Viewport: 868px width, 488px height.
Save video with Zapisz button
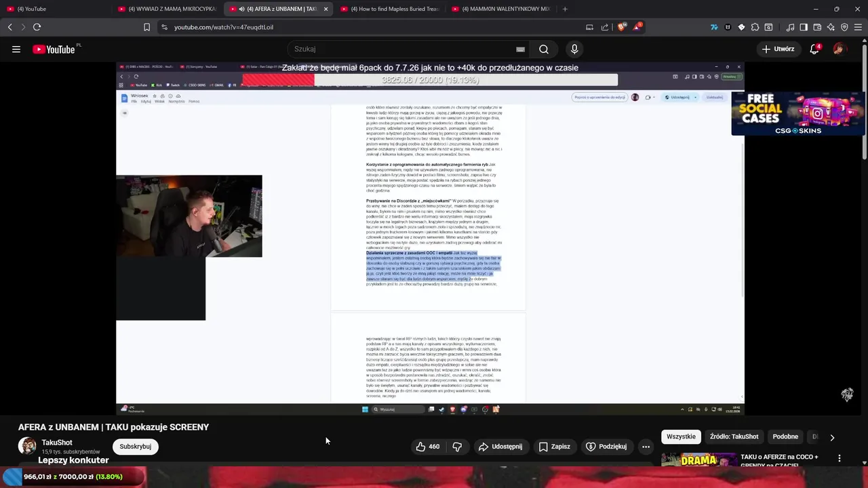tap(554, 447)
